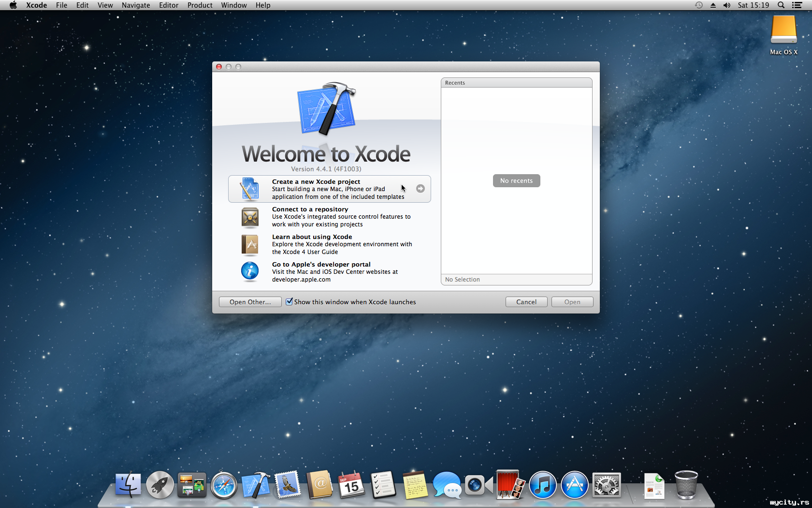Open FaceTime camera icon in the Dock
The height and width of the screenshot is (508, 812).
[479, 485]
